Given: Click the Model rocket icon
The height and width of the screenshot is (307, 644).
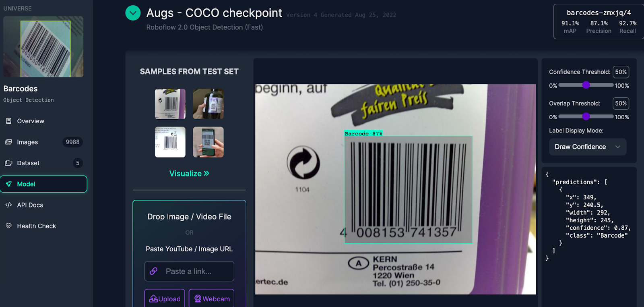Looking at the screenshot, I should [x=8, y=184].
